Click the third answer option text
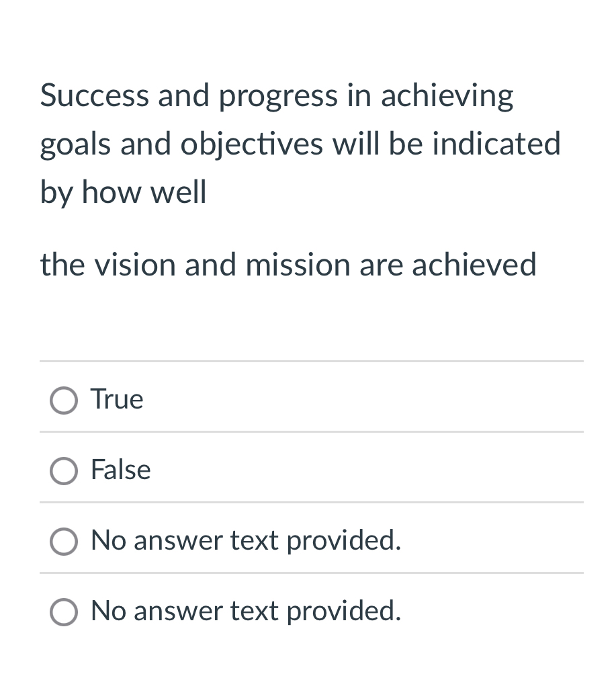 (245, 540)
